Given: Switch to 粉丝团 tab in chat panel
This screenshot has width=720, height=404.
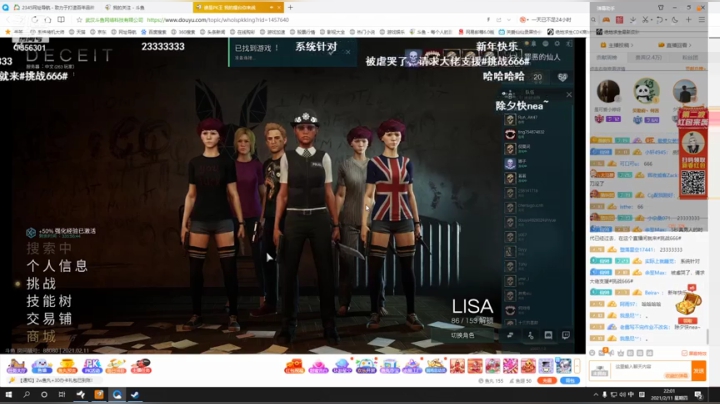Looking at the screenshot, I should coord(690,58).
